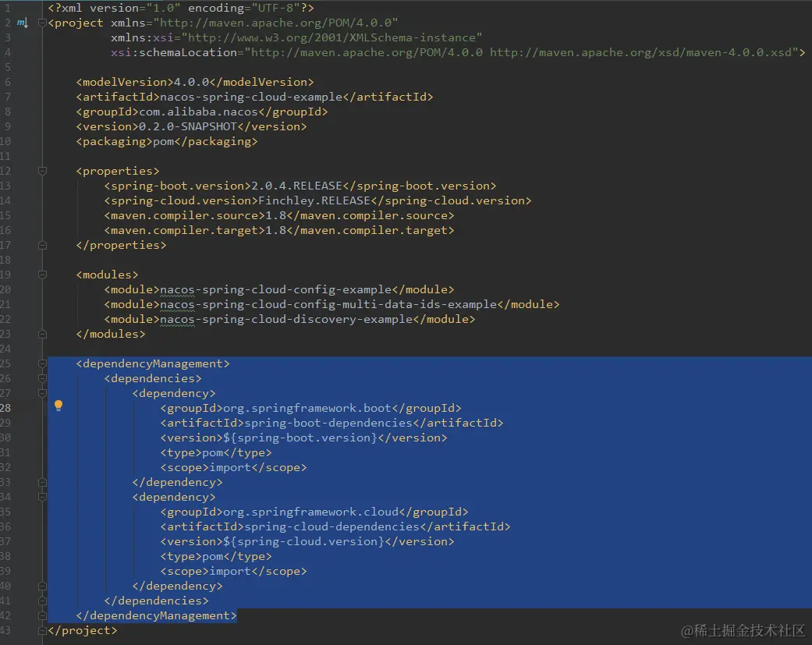Open the yellow lightbulb intention actions
Image resolution: width=812 pixels, height=645 pixels.
[59, 406]
